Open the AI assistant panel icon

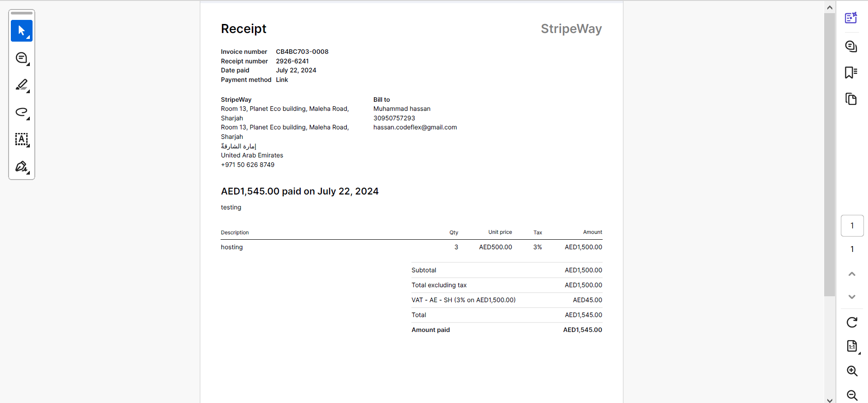(x=851, y=18)
